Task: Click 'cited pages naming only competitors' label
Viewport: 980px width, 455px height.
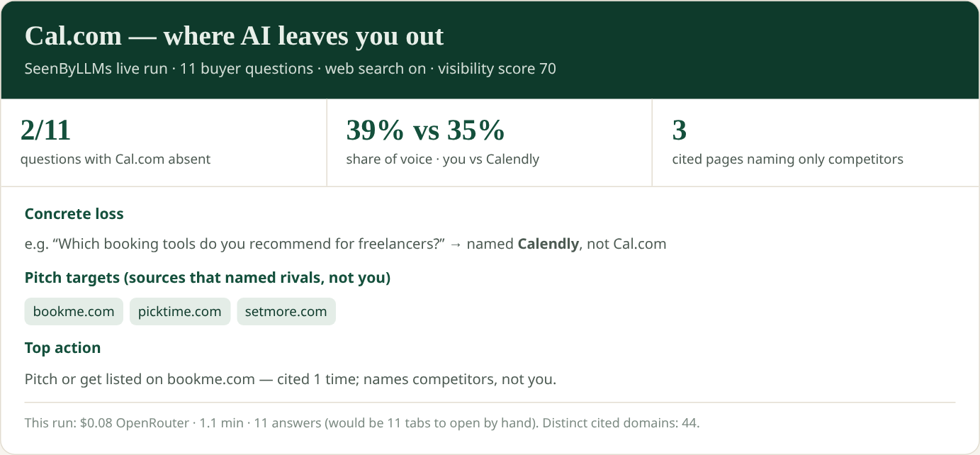Action: [x=788, y=159]
